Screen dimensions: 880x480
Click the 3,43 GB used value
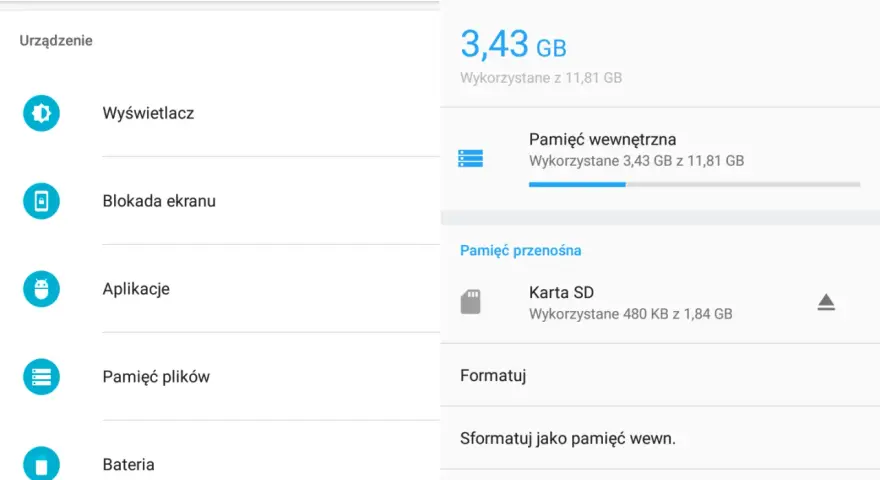click(513, 44)
